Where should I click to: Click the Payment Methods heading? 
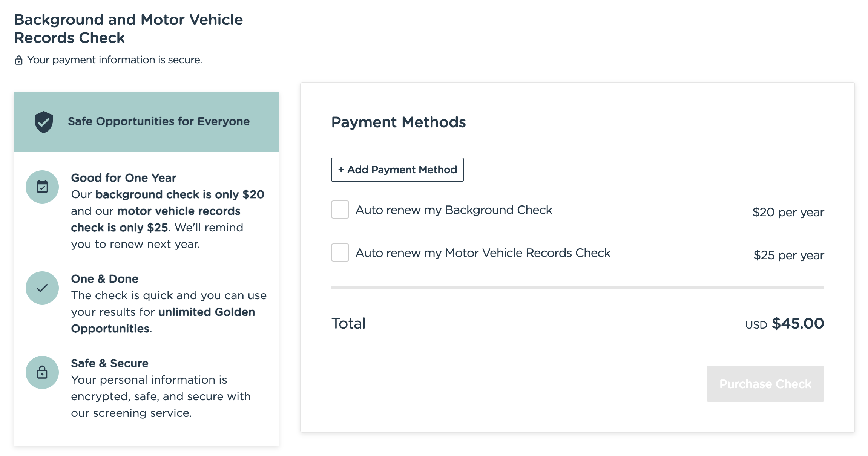(x=399, y=122)
